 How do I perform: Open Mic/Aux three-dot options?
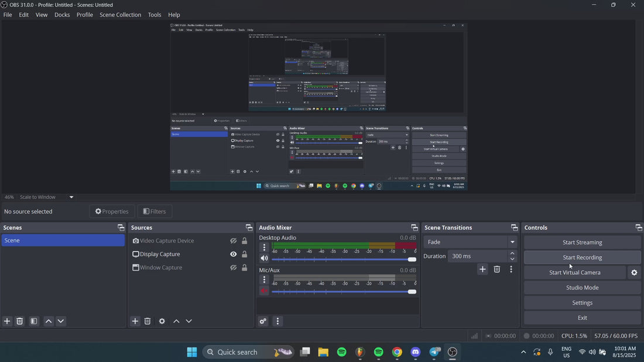[264, 280]
